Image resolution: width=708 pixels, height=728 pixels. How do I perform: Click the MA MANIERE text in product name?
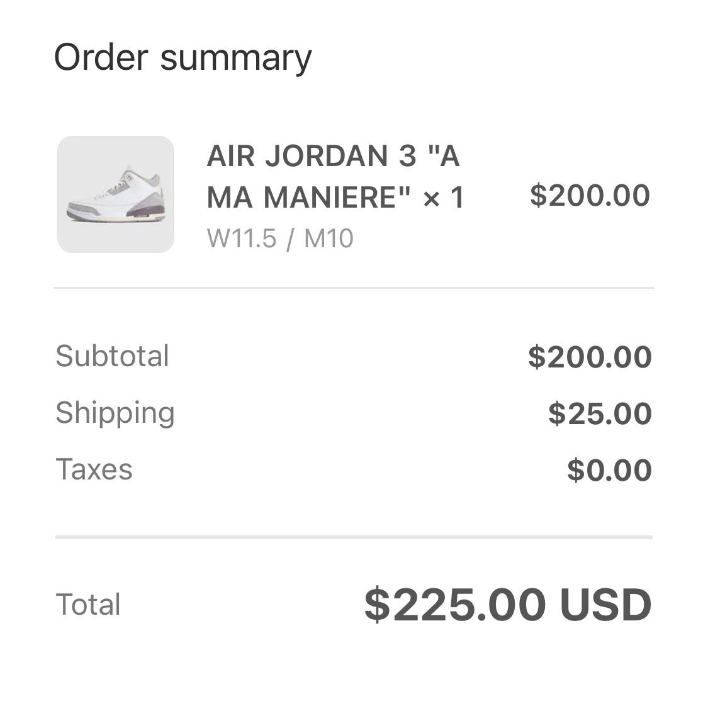tap(309, 198)
